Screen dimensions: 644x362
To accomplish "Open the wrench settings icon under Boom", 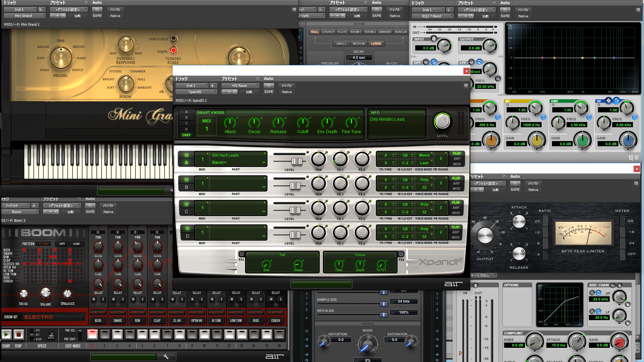I will pyautogui.click(x=166, y=356).
